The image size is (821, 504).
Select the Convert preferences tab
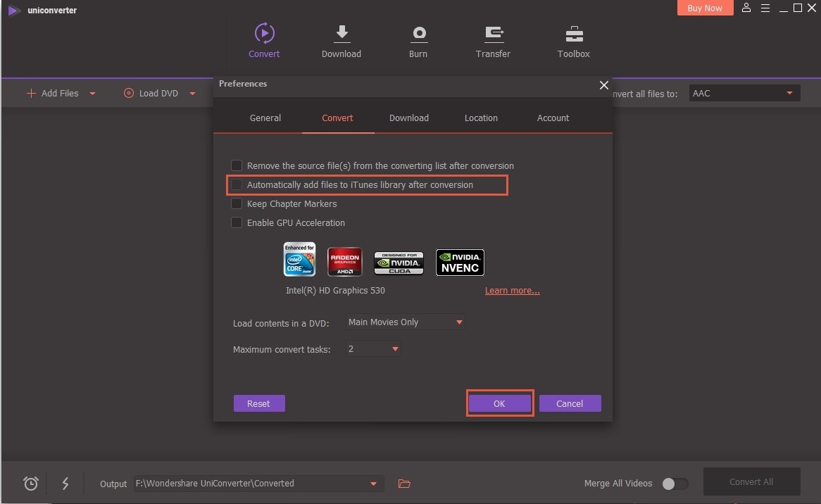(337, 118)
